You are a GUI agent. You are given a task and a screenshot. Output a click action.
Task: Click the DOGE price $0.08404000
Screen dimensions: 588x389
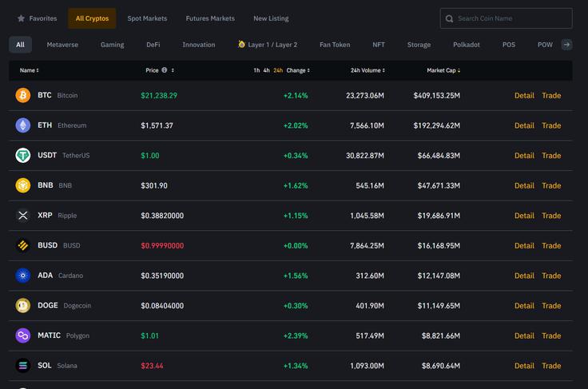coord(162,306)
